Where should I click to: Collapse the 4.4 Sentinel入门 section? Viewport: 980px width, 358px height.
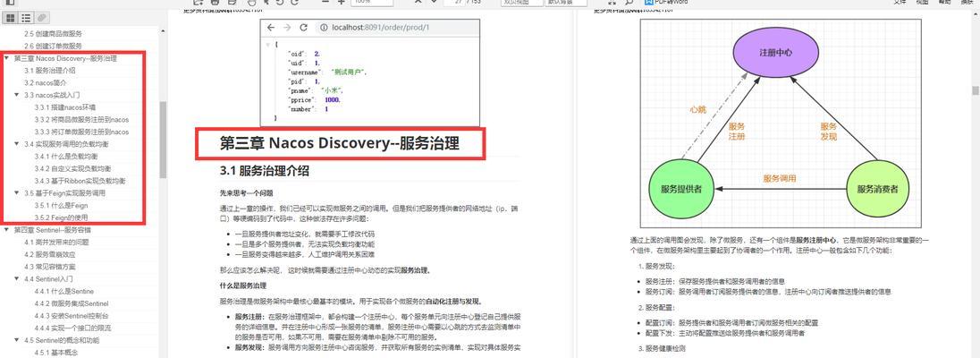pyautogui.click(x=17, y=279)
